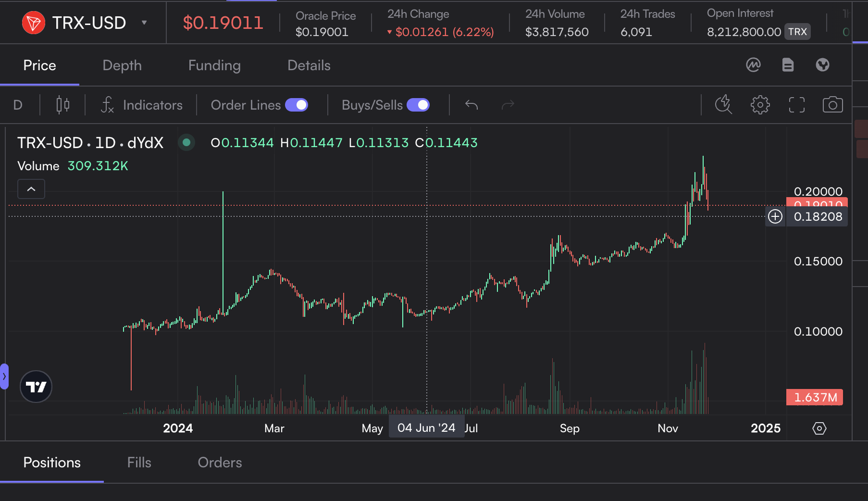Screen dimensions: 868x501
Task: Toggle Order Lines switch
Action: (x=297, y=105)
